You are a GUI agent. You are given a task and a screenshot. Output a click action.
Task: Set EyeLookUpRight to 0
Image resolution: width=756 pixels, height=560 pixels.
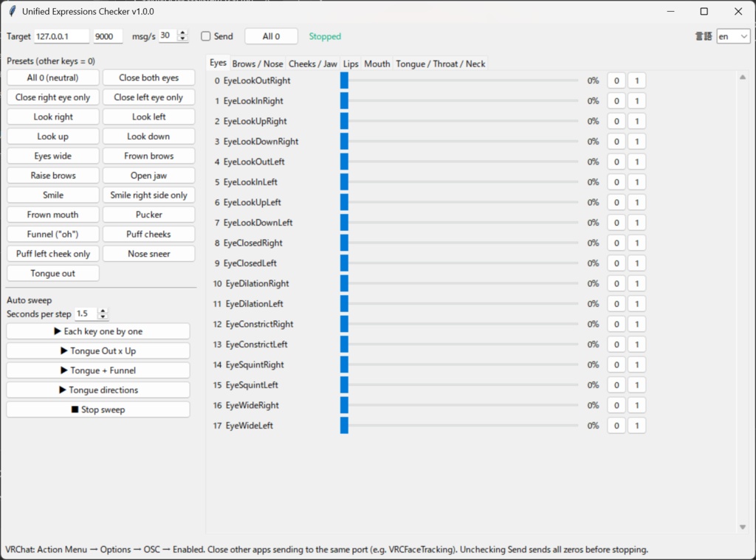(x=616, y=121)
